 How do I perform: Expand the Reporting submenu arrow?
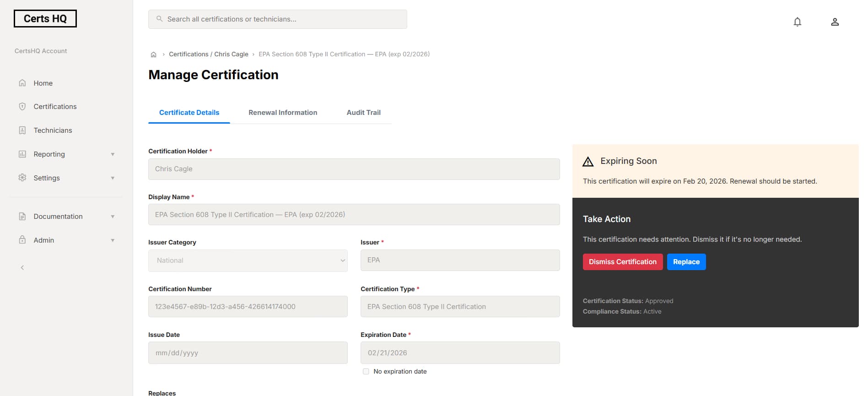click(113, 154)
